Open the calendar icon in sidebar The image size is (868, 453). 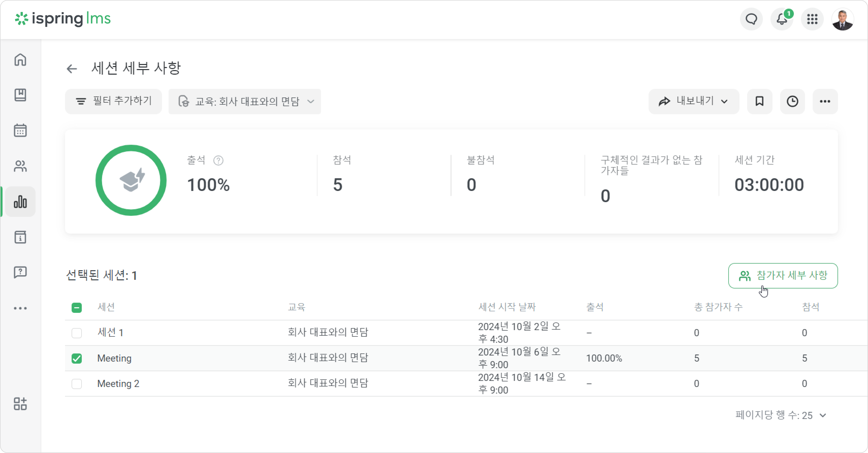coord(20,130)
